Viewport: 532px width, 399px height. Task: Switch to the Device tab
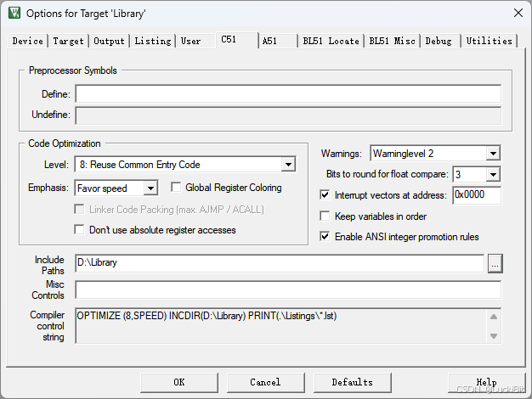pos(27,41)
